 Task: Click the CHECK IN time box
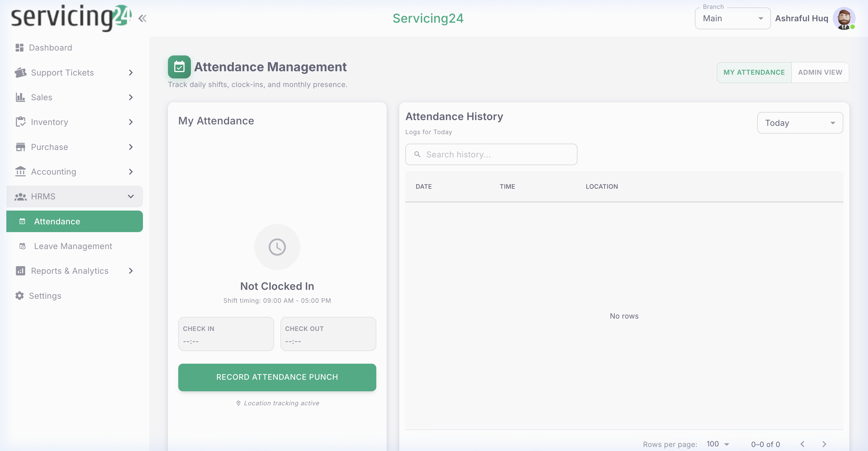click(x=226, y=334)
